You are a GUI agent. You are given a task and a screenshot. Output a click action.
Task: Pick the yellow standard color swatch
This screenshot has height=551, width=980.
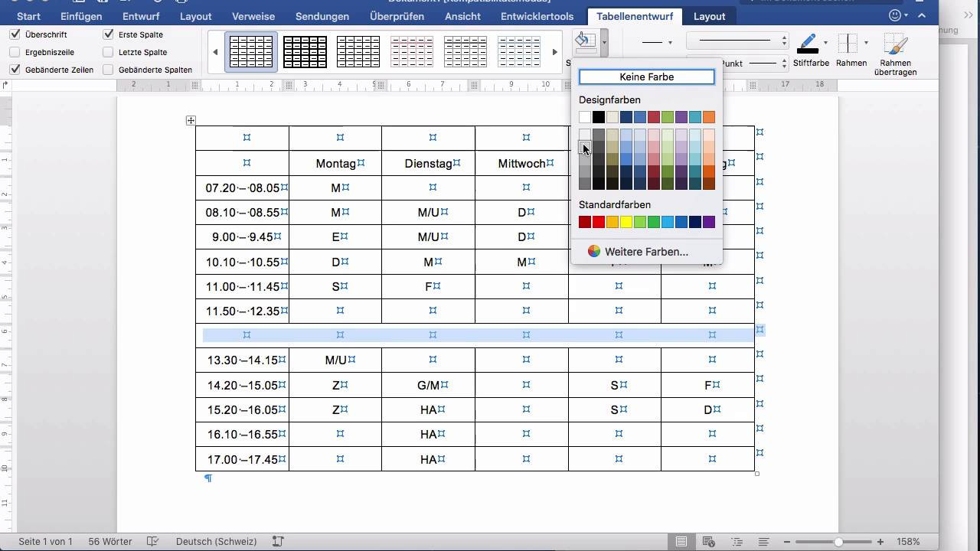pos(626,222)
